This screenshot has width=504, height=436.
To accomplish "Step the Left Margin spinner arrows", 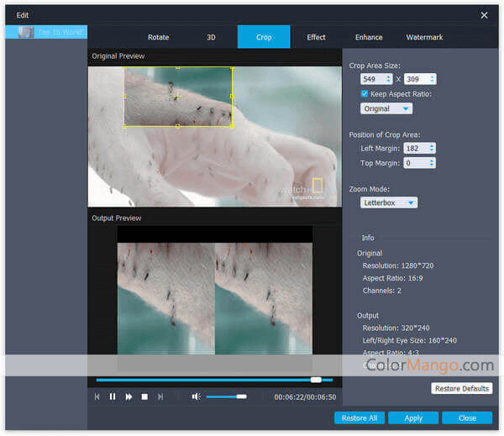I will pyautogui.click(x=432, y=148).
